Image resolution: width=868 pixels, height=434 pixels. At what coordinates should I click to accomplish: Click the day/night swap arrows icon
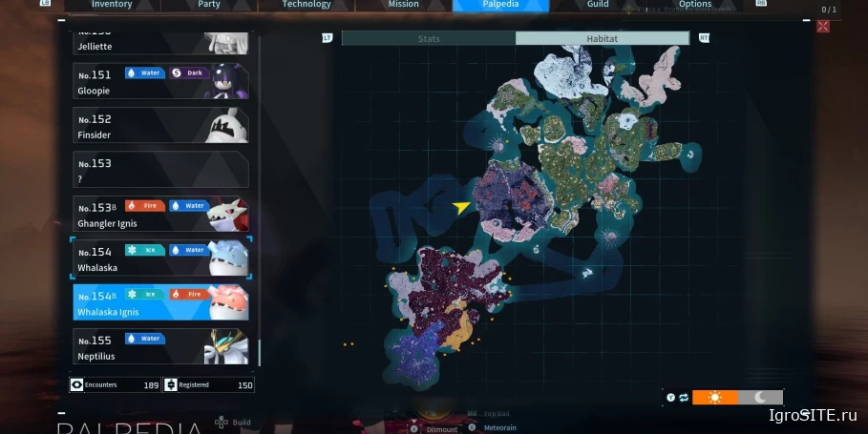click(684, 398)
